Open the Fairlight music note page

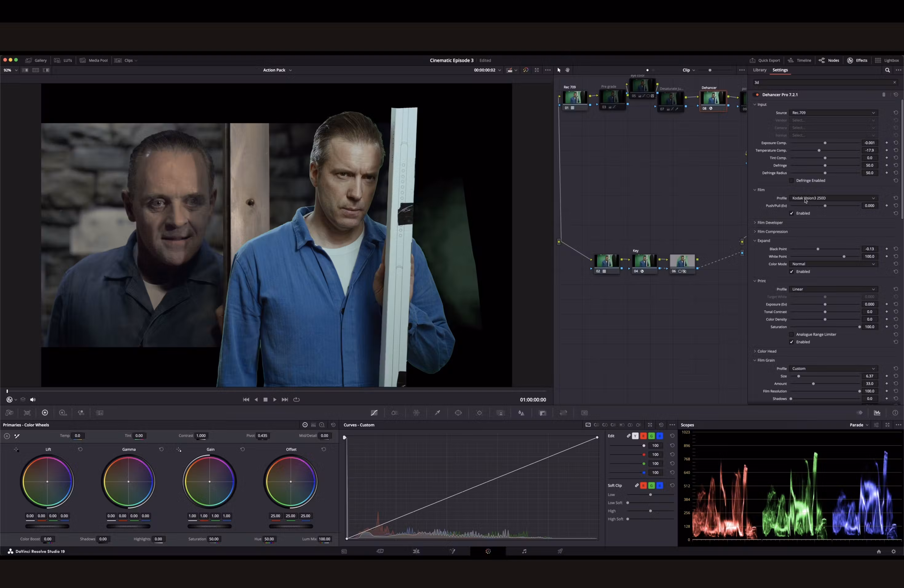pos(524,551)
